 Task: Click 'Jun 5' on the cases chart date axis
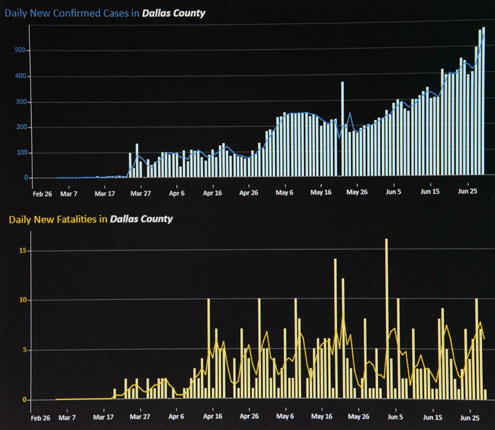pyautogui.click(x=393, y=192)
